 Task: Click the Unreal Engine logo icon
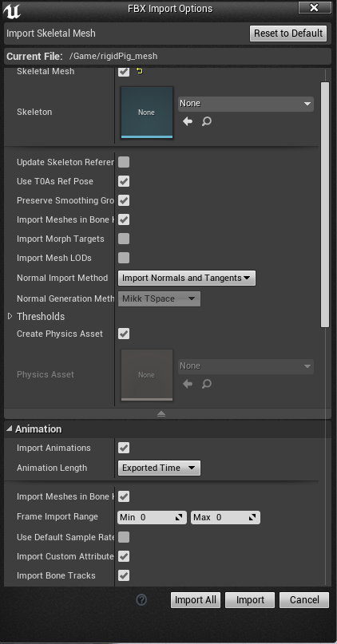(x=11, y=10)
